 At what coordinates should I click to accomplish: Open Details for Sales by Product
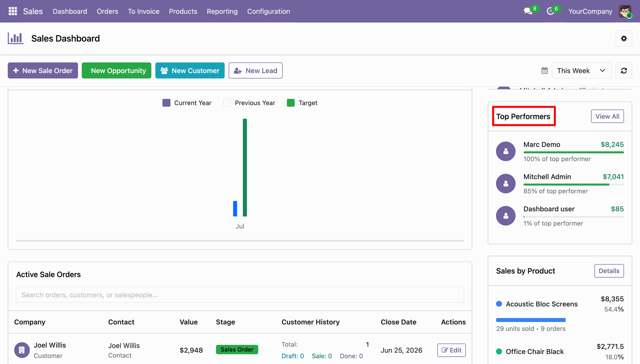click(609, 271)
